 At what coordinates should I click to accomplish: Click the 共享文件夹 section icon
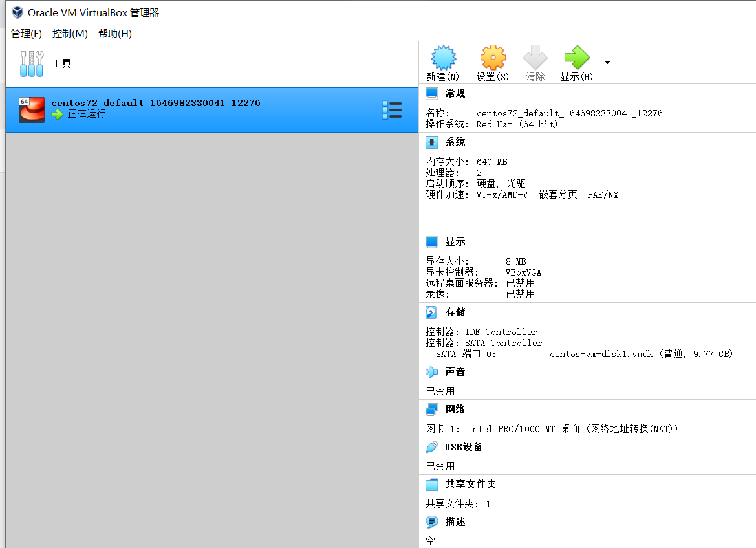pyautogui.click(x=431, y=484)
